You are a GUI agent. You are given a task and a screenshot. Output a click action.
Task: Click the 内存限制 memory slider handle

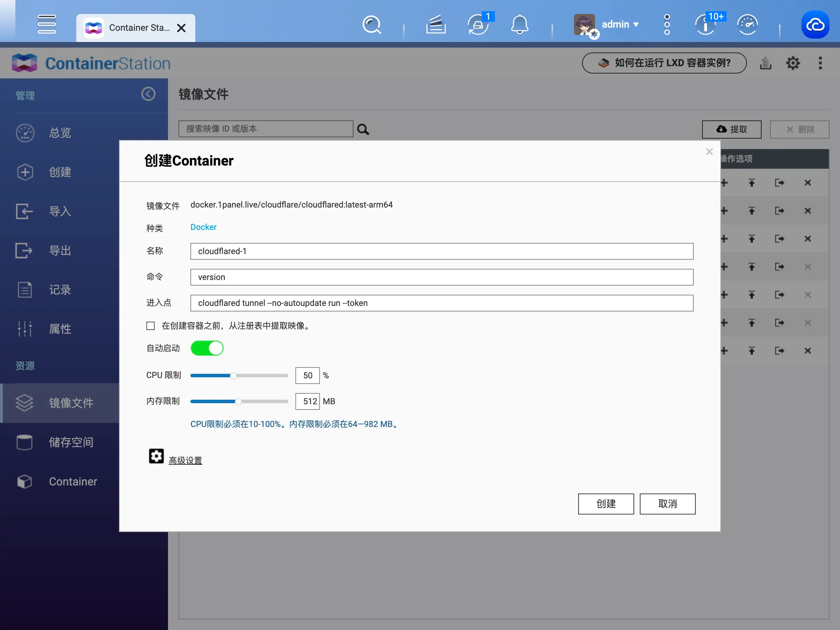click(238, 401)
